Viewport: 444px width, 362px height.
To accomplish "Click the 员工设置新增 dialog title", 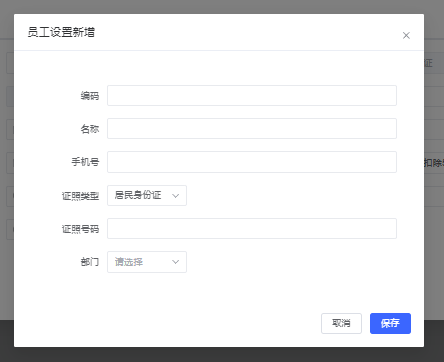I will pyautogui.click(x=61, y=32).
